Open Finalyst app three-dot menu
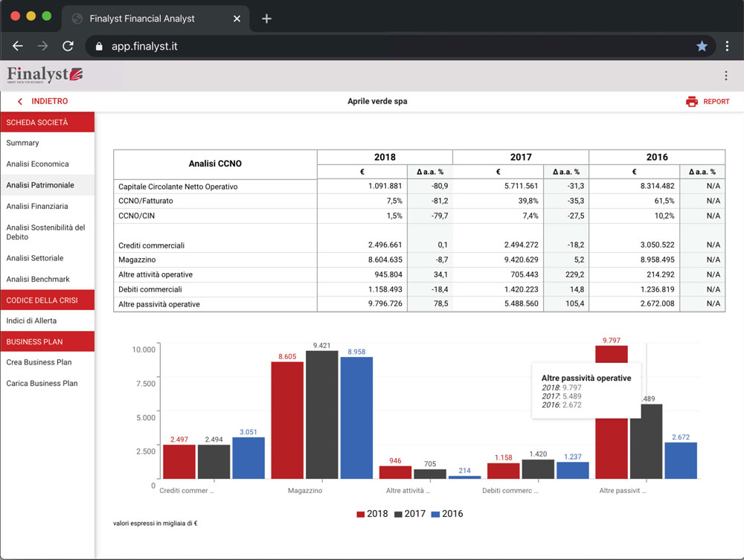The width and height of the screenshot is (744, 560). click(x=726, y=76)
